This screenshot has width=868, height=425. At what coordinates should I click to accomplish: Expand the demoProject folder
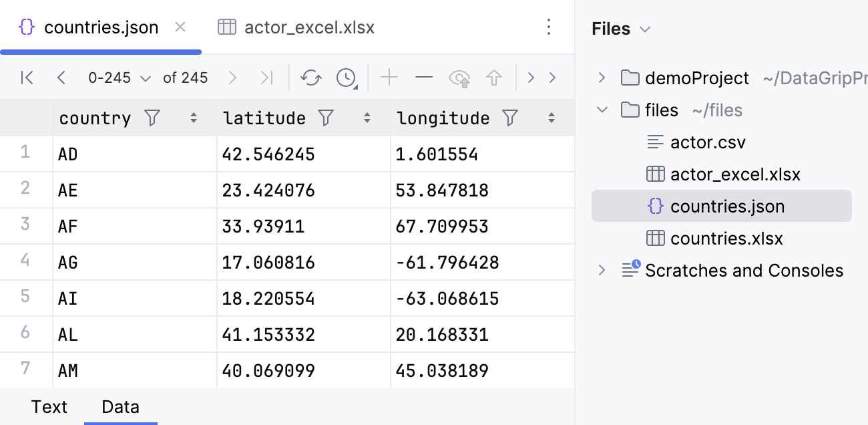click(x=602, y=78)
